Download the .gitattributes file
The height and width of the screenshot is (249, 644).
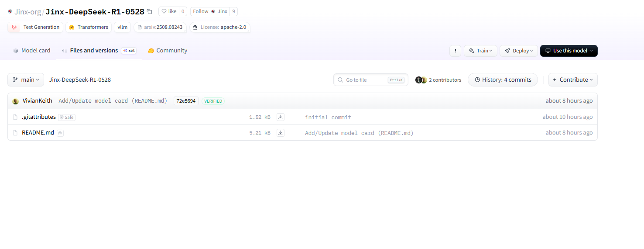[281, 117]
